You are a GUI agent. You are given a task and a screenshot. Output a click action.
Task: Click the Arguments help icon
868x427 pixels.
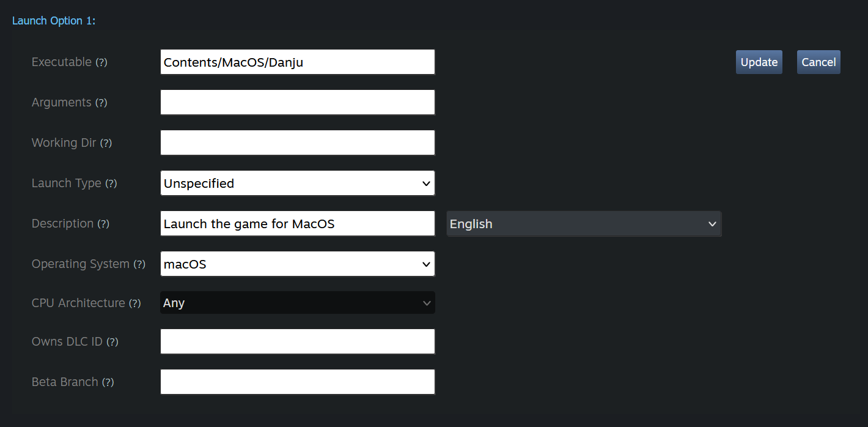click(x=100, y=103)
